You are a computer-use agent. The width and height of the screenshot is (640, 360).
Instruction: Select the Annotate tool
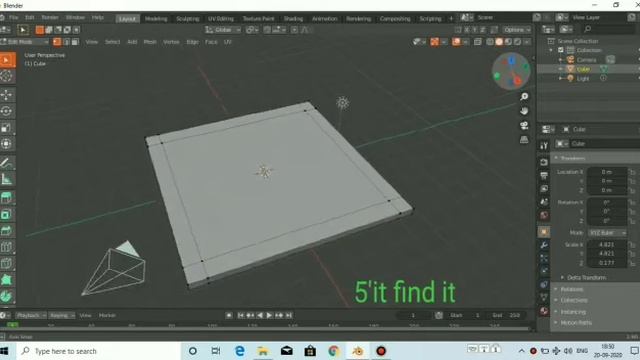pos(7,163)
